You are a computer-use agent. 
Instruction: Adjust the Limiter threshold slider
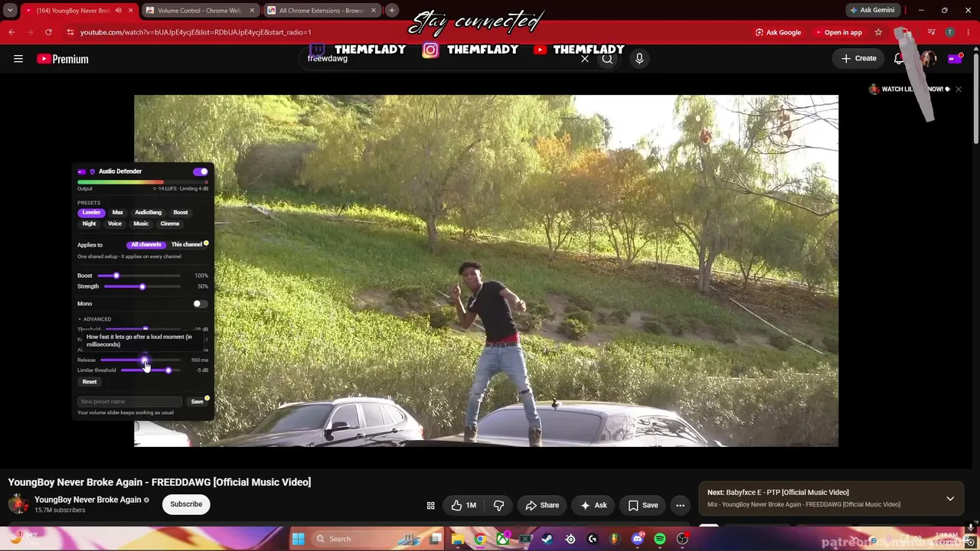pyautogui.click(x=150, y=370)
